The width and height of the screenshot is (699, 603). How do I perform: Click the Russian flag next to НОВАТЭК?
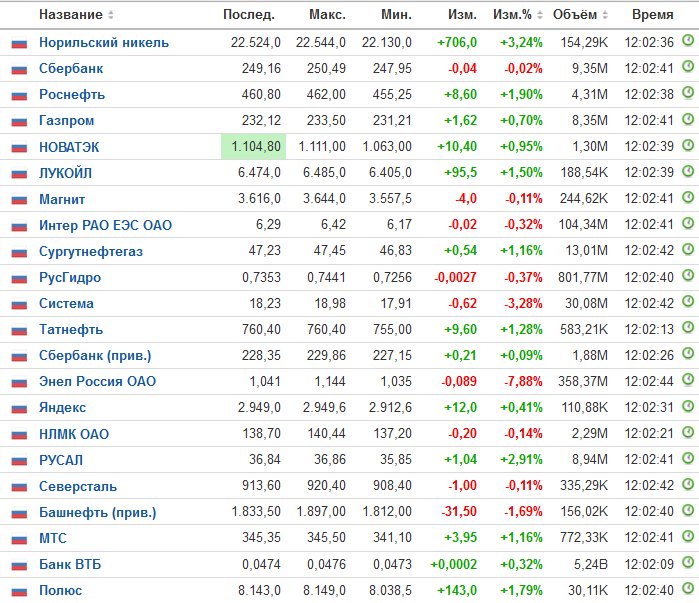pos(19,148)
